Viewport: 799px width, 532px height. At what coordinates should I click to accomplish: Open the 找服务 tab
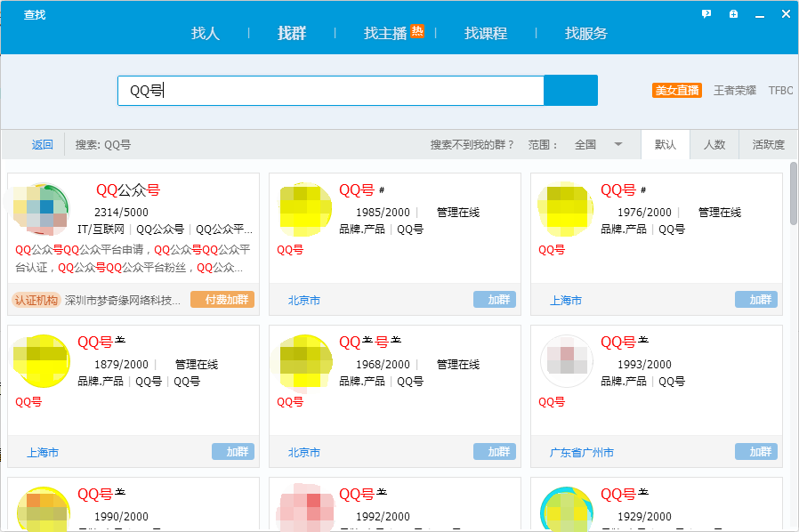[x=586, y=33]
